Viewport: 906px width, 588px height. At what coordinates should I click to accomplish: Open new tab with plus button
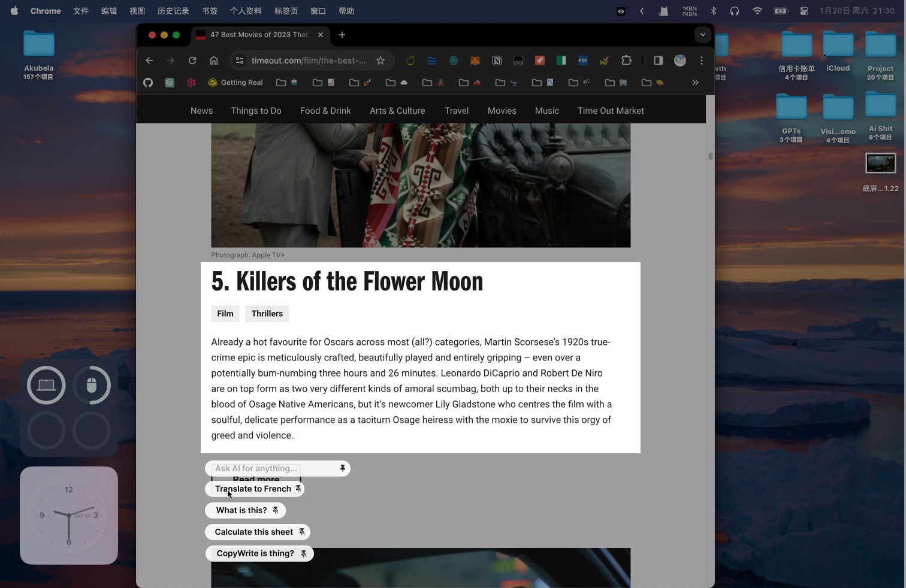(342, 35)
